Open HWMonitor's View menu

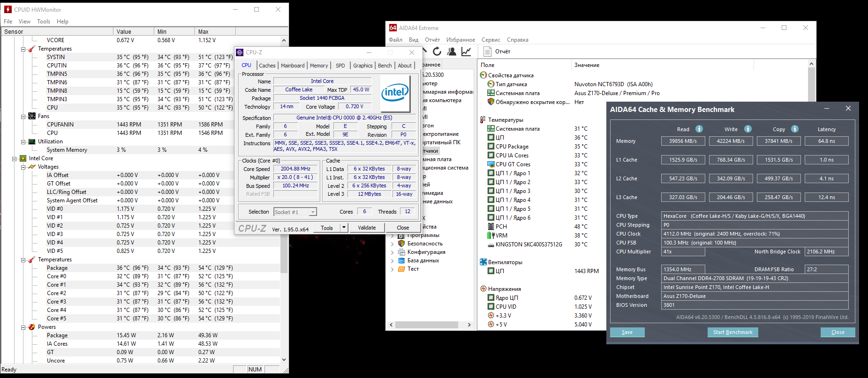point(24,22)
